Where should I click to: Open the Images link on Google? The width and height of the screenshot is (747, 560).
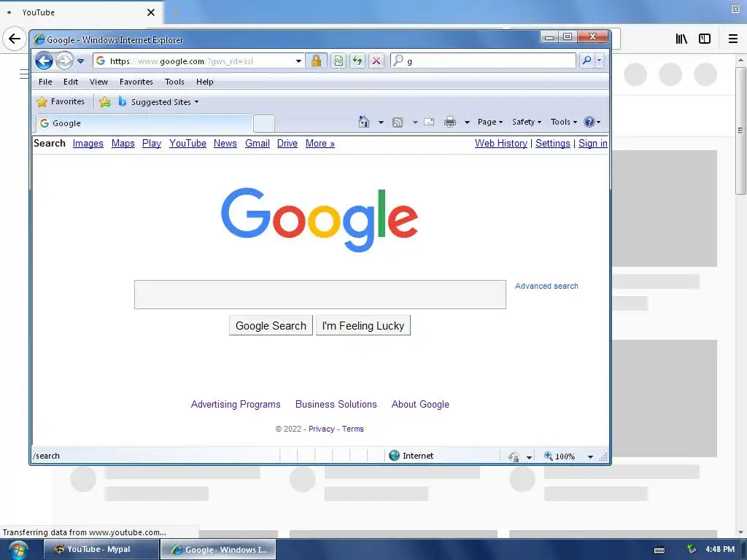[x=88, y=144]
